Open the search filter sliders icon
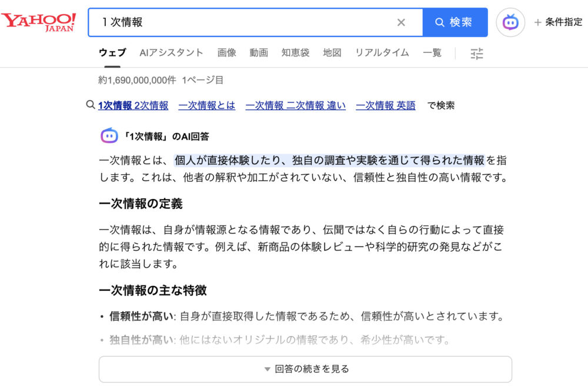Image resolution: width=588 pixels, height=389 pixels. pos(477,54)
